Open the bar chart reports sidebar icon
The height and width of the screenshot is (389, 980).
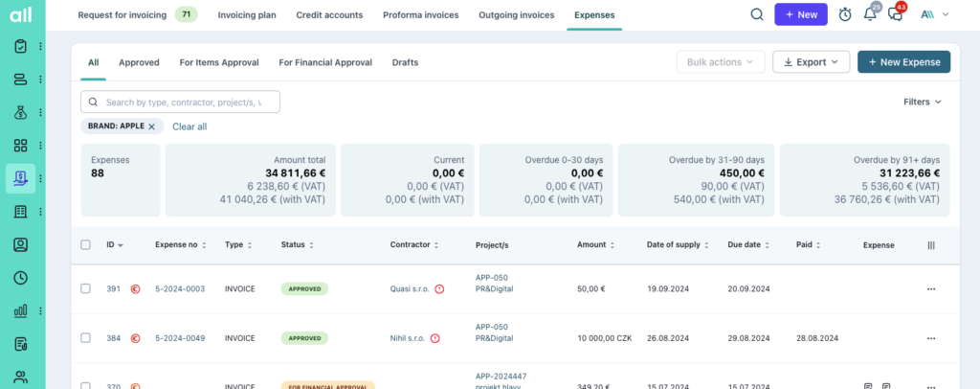coord(21,310)
